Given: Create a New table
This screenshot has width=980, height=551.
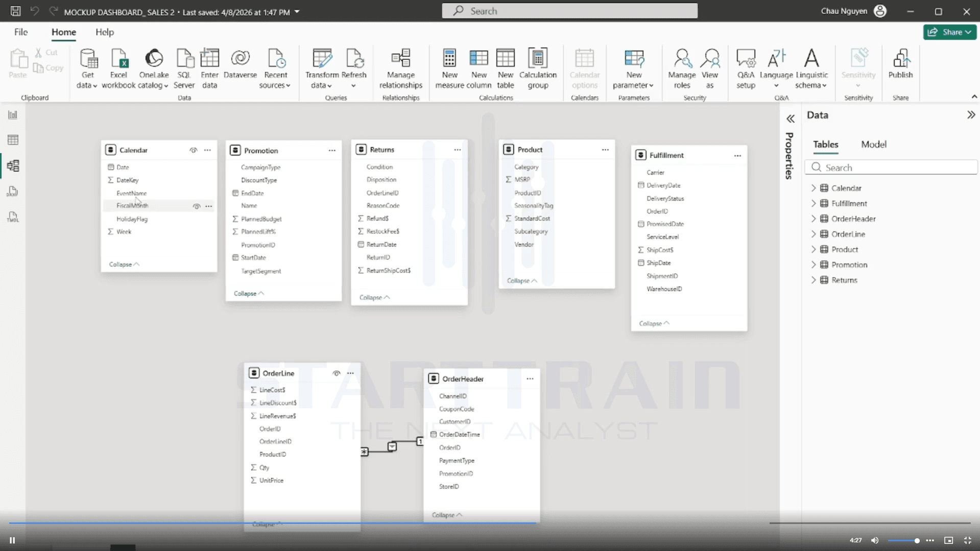Looking at the screenshot, I should pos(505,69).
